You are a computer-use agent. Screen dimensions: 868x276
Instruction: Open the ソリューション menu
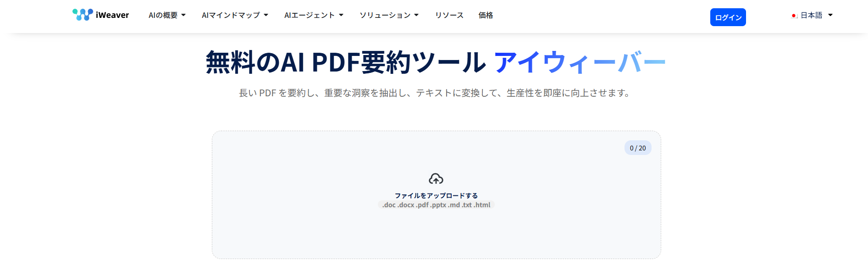385,15
